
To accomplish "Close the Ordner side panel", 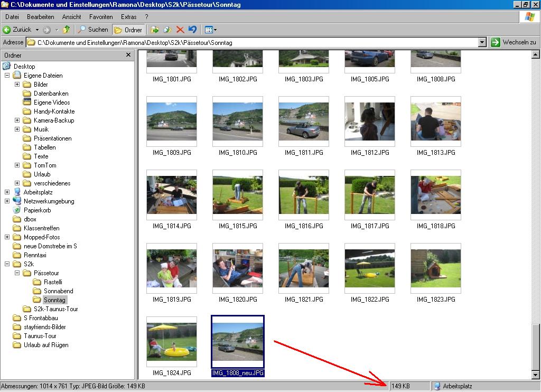I will click(x=128, y=55).
